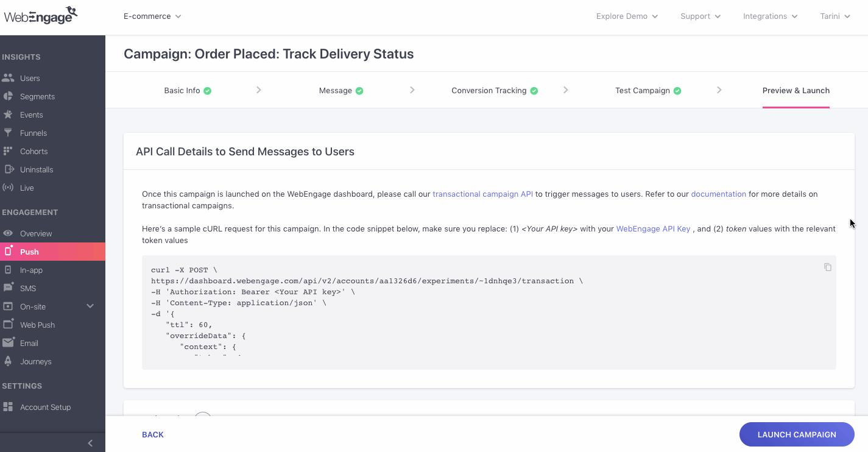Click the campaign title heading
The height and width of the screenshot is (452, 868).
[x=269, y=54]
